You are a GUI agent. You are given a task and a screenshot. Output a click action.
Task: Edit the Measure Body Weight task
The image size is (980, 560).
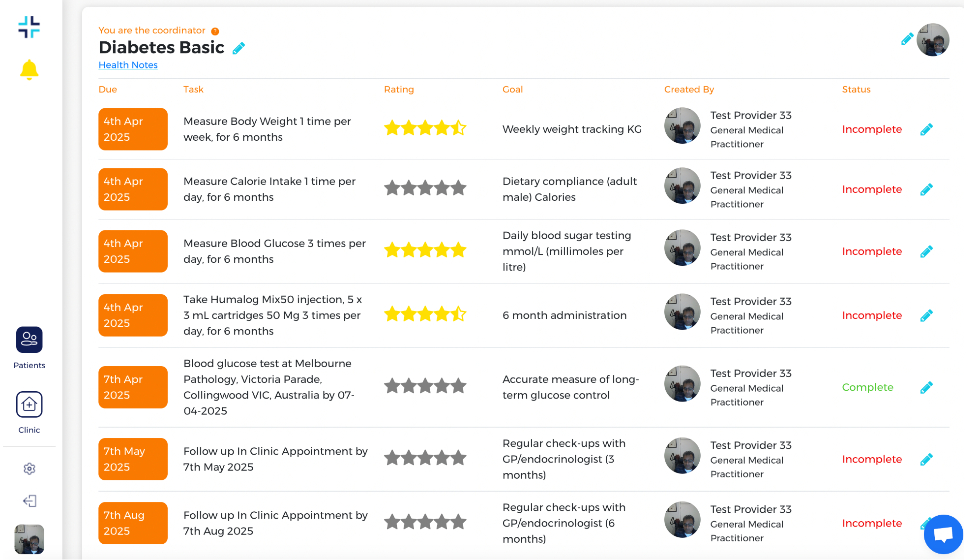(926, 129)
